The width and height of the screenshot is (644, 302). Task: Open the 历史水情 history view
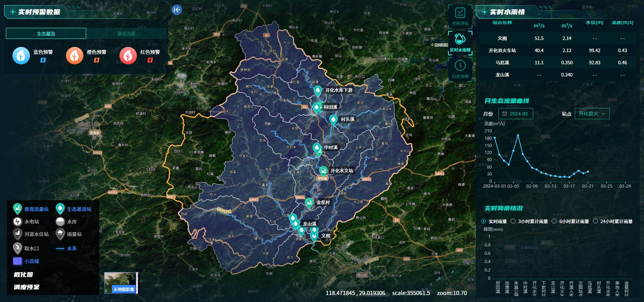[x=460, y=69]
